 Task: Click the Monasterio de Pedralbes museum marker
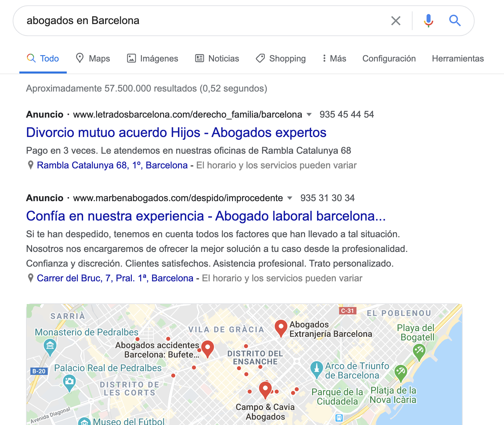click(x=50, y=346)
